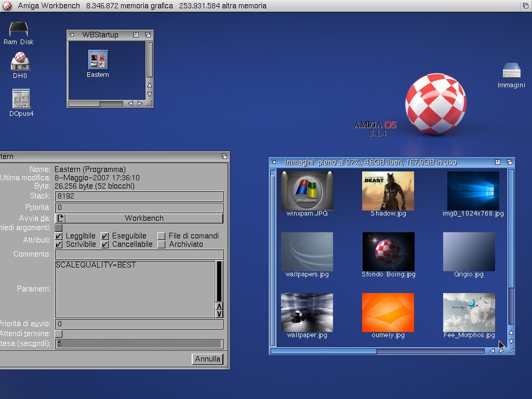This screenshot has height=399, width=532.
Task: Enable the File di comandi checkbox
Action: coord(162,236)
